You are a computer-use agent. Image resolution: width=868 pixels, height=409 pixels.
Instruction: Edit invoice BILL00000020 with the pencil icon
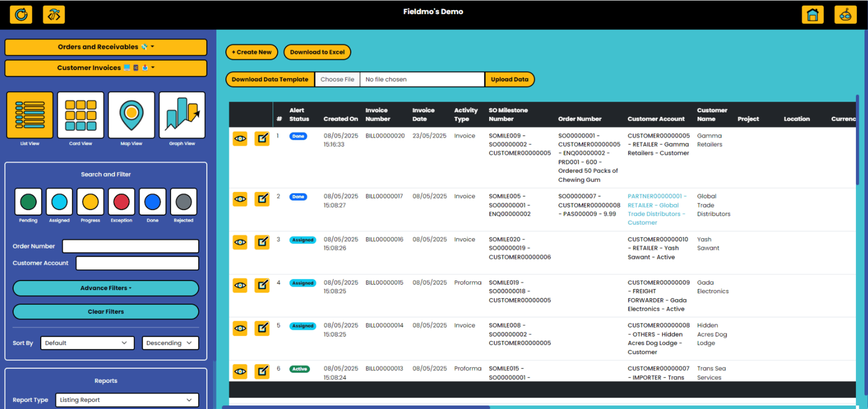coord(262,138)
